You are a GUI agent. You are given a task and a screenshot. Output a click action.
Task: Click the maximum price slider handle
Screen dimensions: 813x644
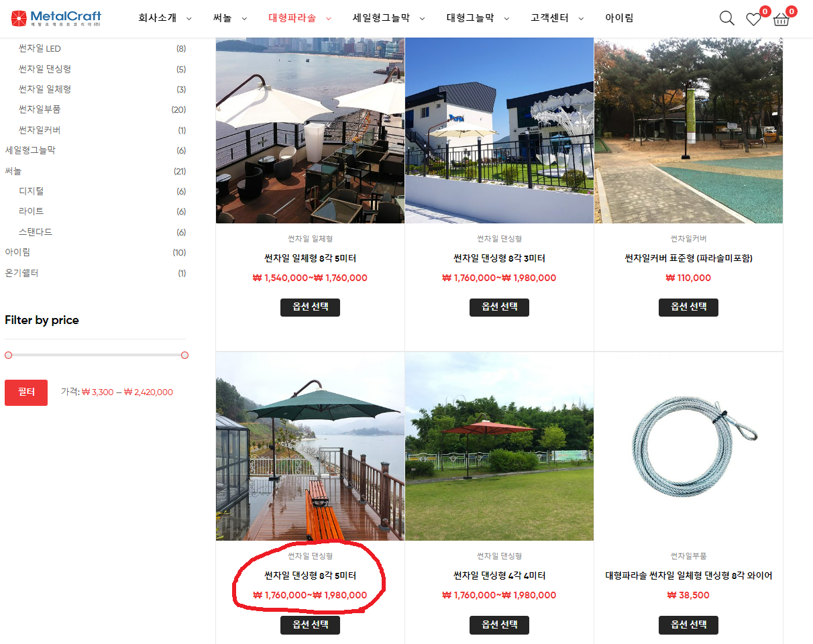pos(184,355)
